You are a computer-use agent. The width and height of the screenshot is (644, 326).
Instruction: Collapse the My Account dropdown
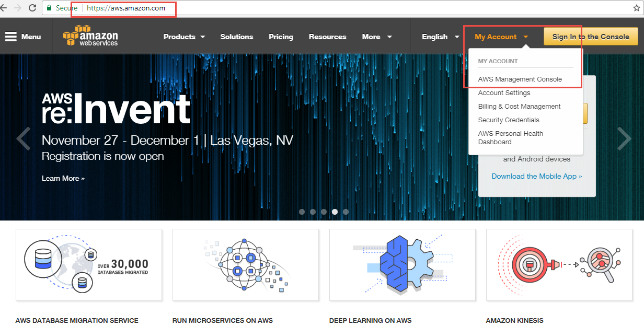pos(501,37)
